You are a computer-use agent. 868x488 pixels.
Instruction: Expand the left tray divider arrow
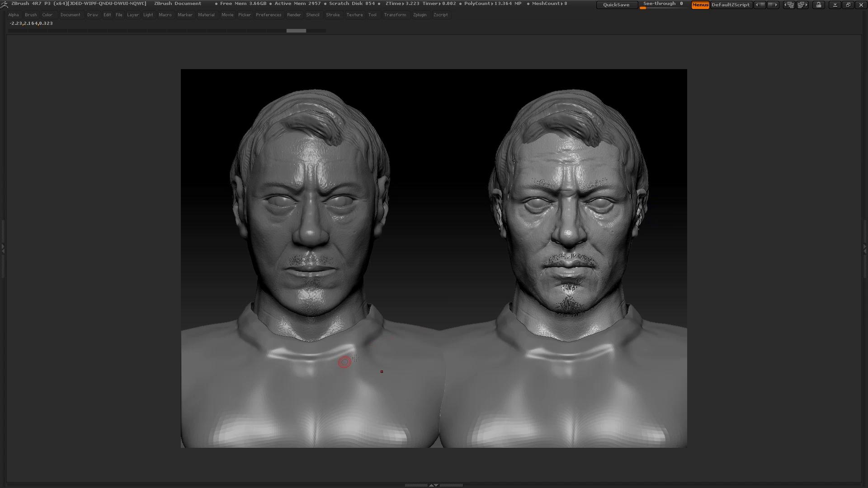(x=3, y=249)
